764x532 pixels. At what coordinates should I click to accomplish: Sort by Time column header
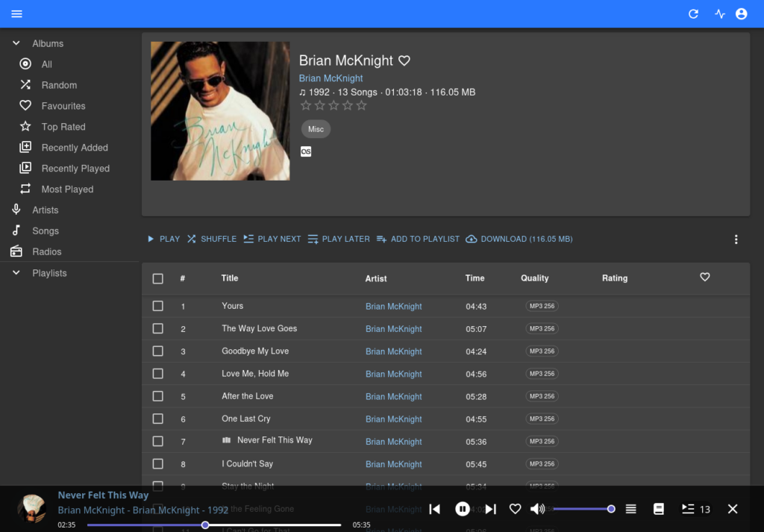(x=475, y=278)
